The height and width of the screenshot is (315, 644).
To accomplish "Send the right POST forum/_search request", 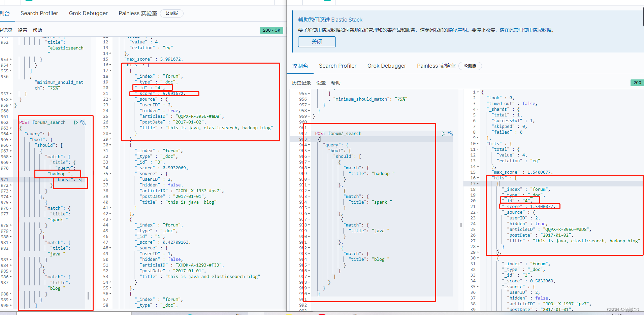I will 444,134.
